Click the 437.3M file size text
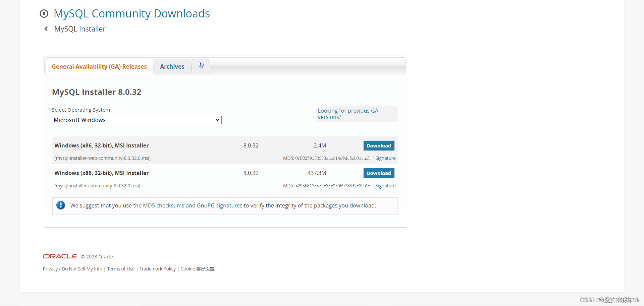This screenshot has width=644, height=306. pos(317,173)
